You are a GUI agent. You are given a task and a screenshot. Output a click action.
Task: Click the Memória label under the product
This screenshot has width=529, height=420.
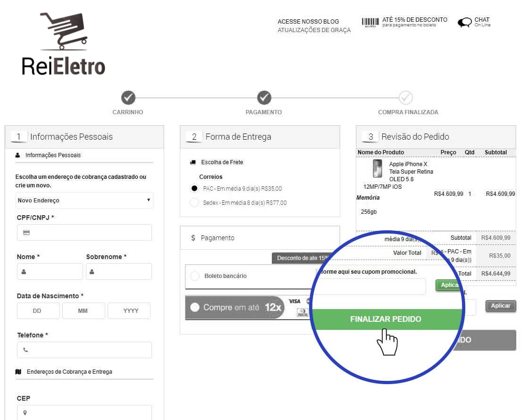click(x=368, y=198)
